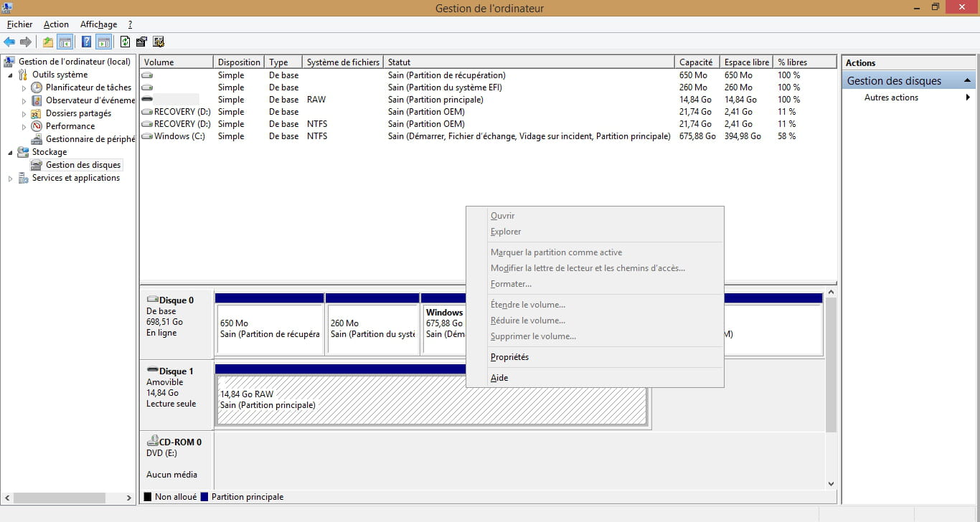Select the Performance item in the tree
This screenshot has width=980, height=522.
(x=70, y=126)
